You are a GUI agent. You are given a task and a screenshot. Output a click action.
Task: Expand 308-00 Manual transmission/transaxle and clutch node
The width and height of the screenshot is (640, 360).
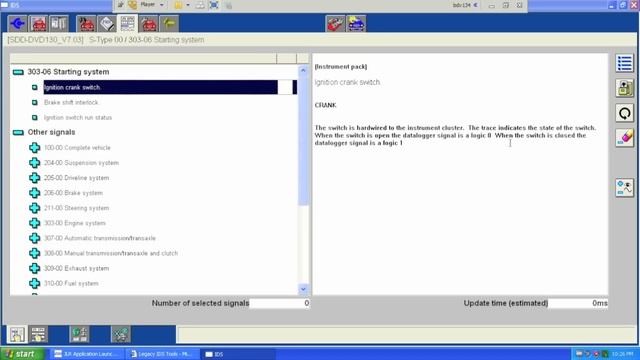35,253
